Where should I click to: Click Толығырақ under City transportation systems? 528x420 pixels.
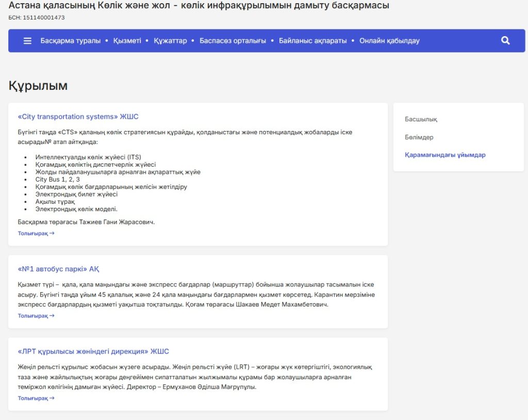coord(36,233)
